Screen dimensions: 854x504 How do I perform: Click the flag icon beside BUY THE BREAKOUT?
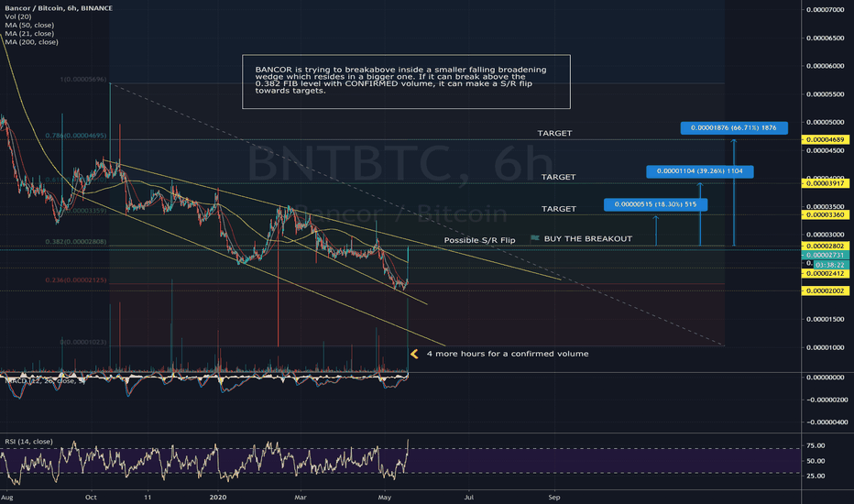tap(535, 238)
